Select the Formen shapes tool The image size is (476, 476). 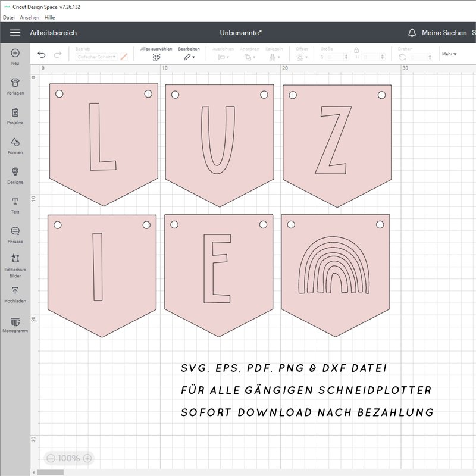point(15,143)
